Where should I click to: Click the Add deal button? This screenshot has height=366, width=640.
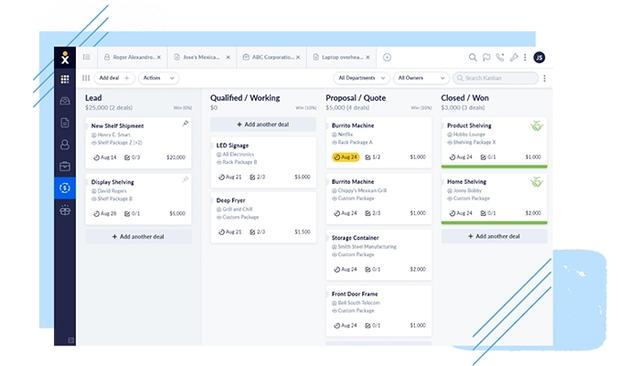point(114,78)
